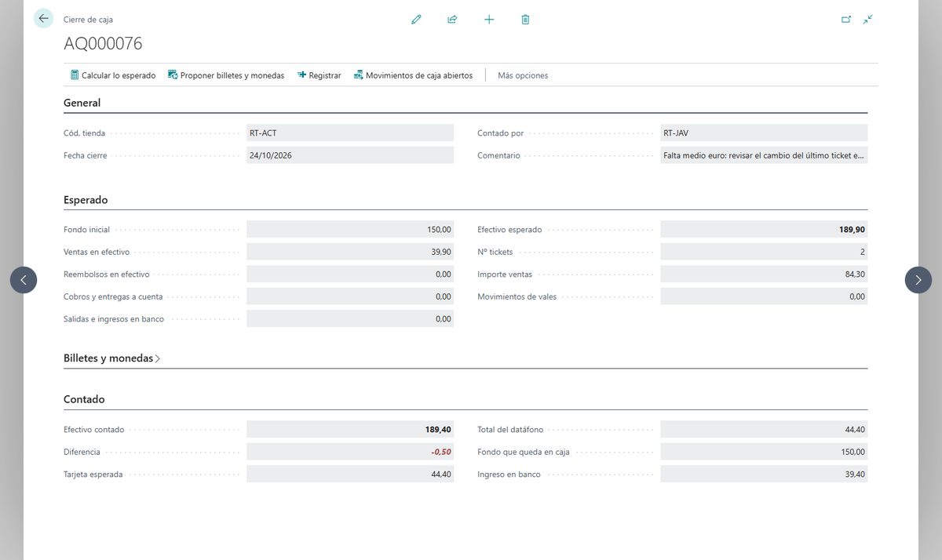Click Salidas e ingresos en banco value
942x560 pixels.
click(x=350, y=318)
